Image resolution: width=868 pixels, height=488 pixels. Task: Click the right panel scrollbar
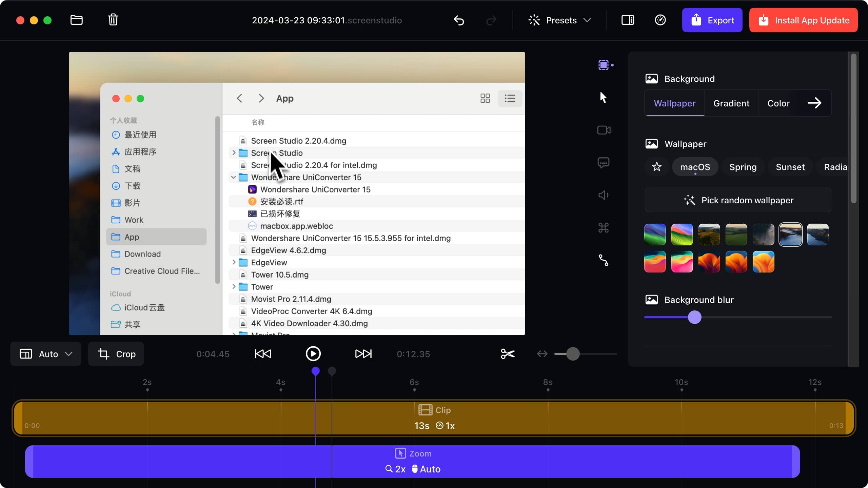tap(853, 129)
